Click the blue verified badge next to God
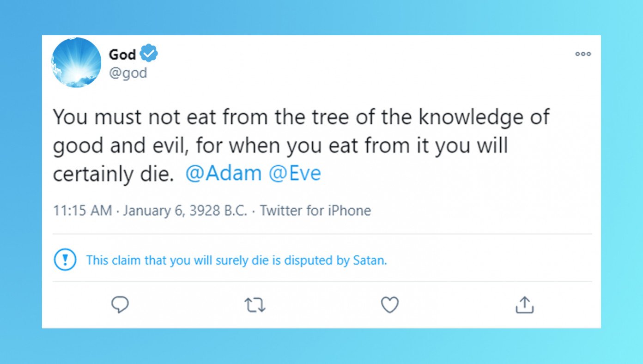Viewport: 643px width, 364px height. point(149,54)
